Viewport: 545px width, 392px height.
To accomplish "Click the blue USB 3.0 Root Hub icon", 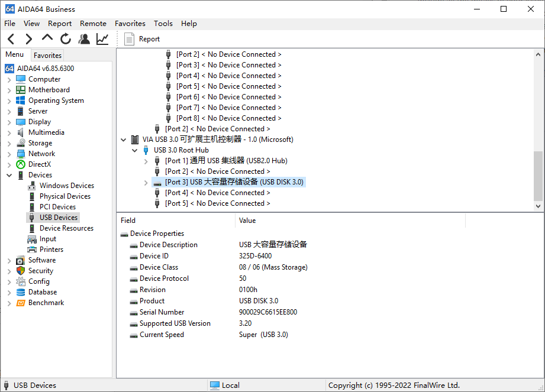I will (146, 150).
